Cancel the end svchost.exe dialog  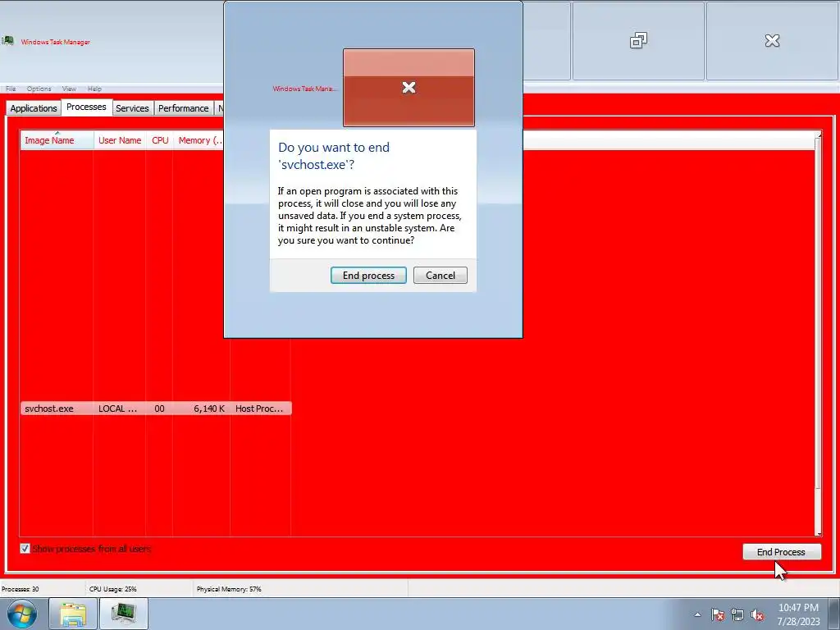440,276
